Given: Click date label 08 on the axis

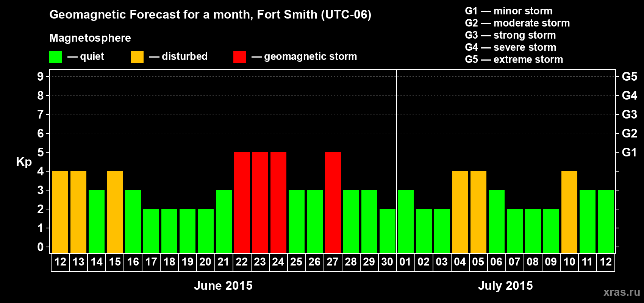Looking at the screenshot, I should (x=533, y=262).
